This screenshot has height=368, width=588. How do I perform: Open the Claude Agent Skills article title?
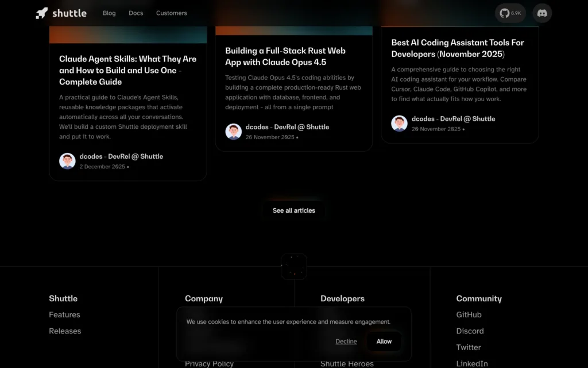pyautogui.click(x=128, y=70)
